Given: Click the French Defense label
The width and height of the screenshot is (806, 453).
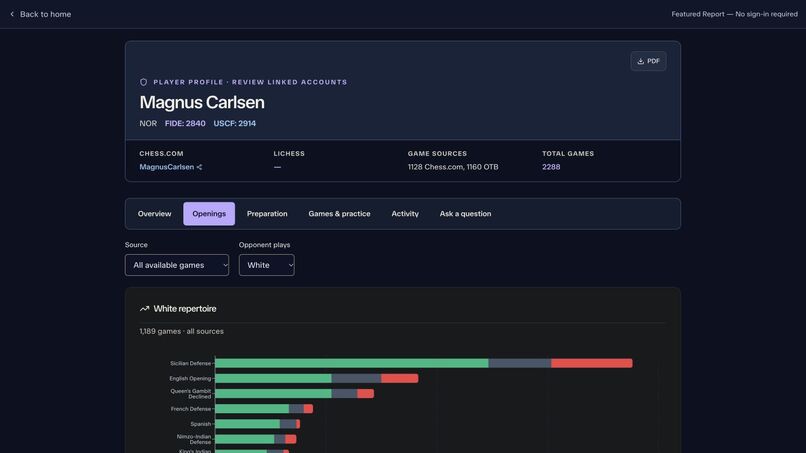Looking at the screenshot, I should pos(191,409).
